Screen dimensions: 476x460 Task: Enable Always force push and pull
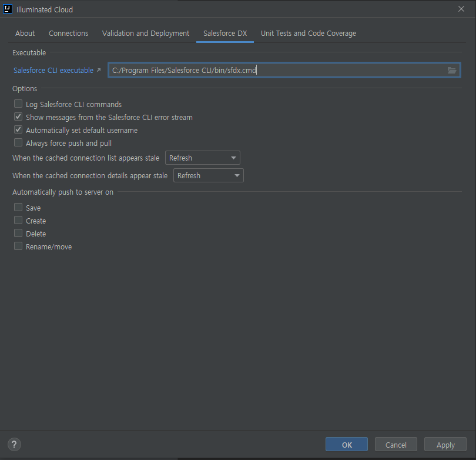coord(18,143)
